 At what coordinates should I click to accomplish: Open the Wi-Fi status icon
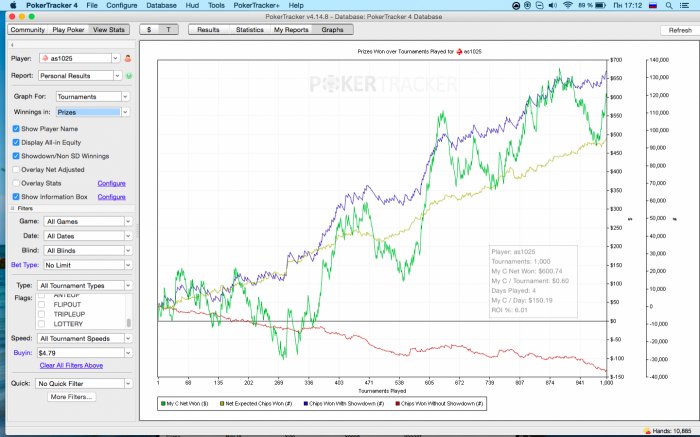click(567, 5)
